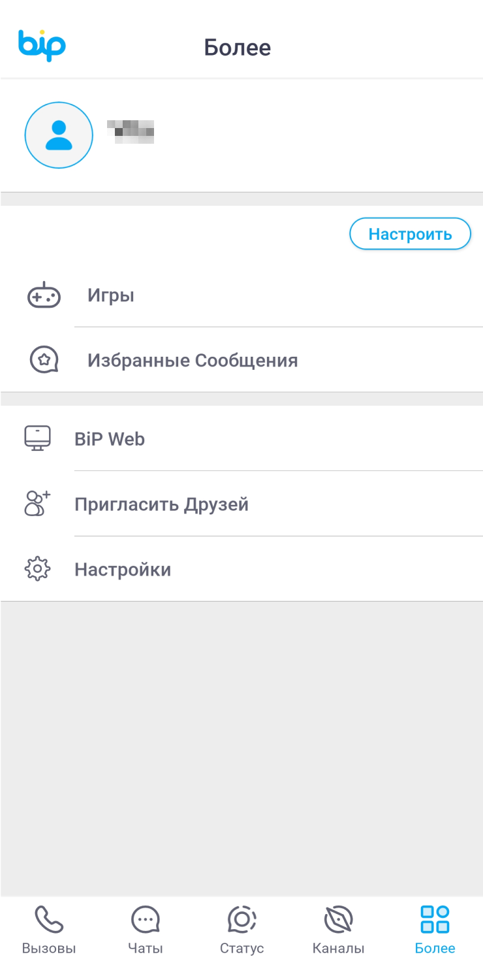Screen dimensions: 483x980
Task: Tap the BiP Web monitor icon
Action: tap(37, 438)
